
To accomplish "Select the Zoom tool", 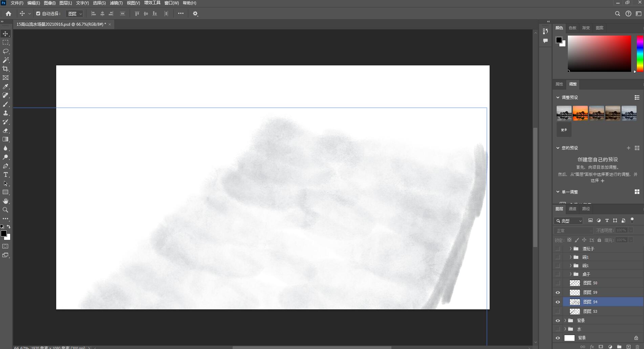I will click(5, 210).
